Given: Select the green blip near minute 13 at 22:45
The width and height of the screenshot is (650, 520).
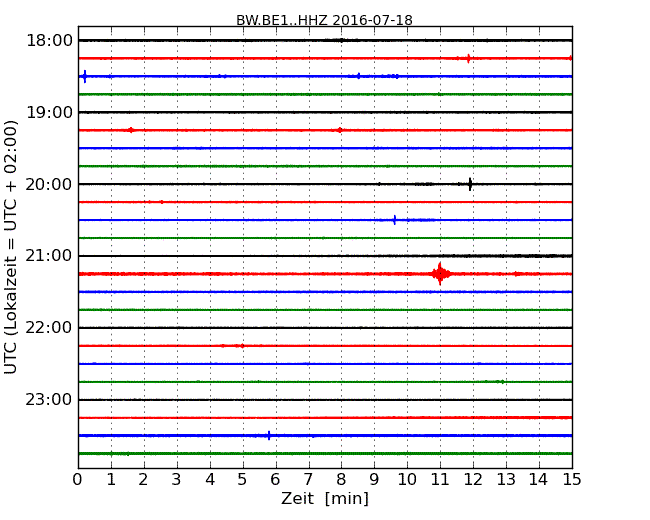Looking at the screenshot, I should pyautogui.click(x=502, y=381).
